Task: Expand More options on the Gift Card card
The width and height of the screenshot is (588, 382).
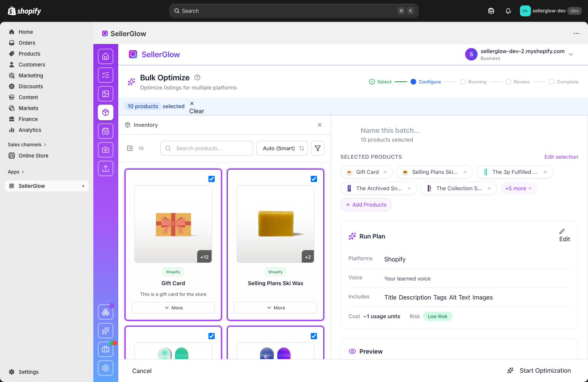Action: tap(173, 307)
